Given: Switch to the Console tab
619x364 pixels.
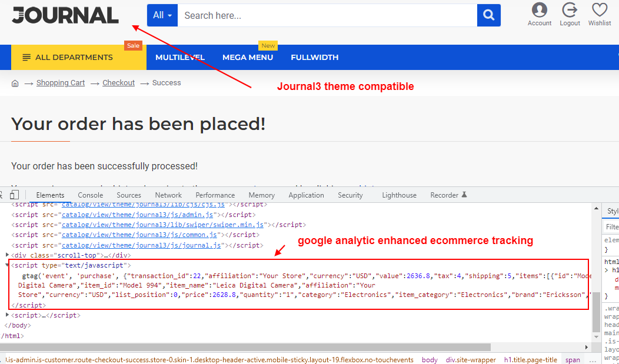Looking at the screenshot, I should (x=90, y=195).
